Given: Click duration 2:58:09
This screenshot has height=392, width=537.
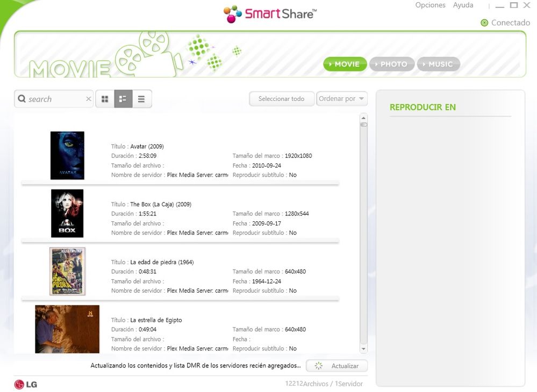Looking at the screenshot, I should 148,156.
